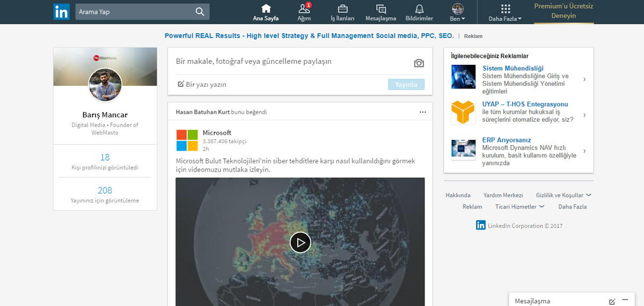
Task: Play the Microsoft video
Action: click(301, 242)
